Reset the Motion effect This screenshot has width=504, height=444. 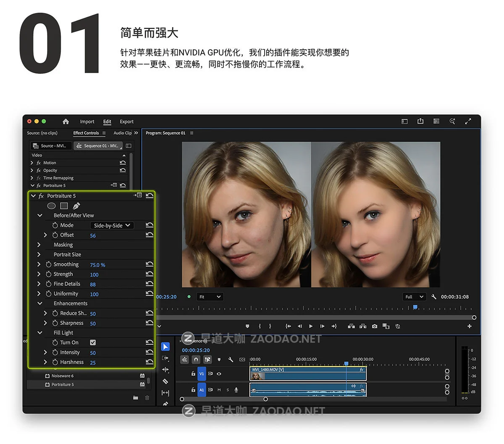(123, 163)
